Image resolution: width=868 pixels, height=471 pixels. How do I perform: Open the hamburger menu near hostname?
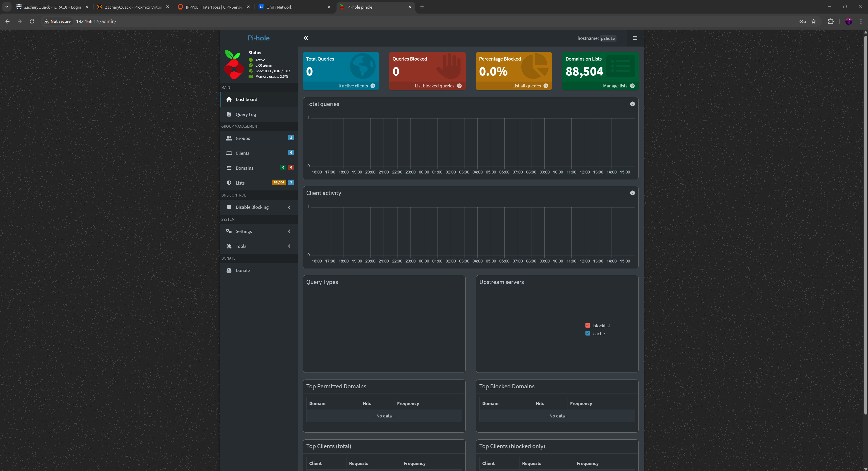[x=635, y=38]
